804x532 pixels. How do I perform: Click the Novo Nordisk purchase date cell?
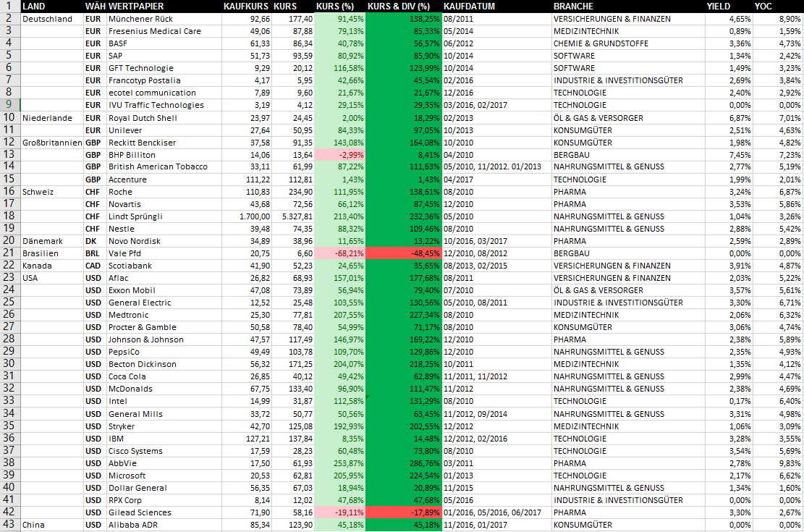496,241
